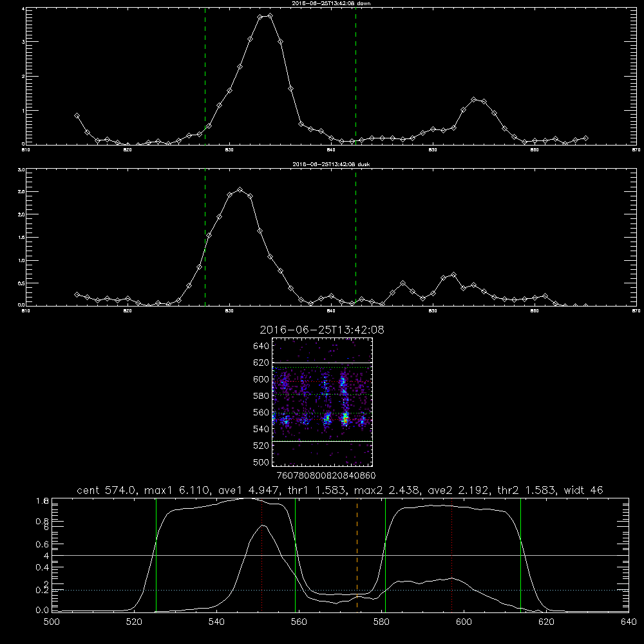
Task: Click the '500' label on the bottom x-axis
Action: click(52, 622)
